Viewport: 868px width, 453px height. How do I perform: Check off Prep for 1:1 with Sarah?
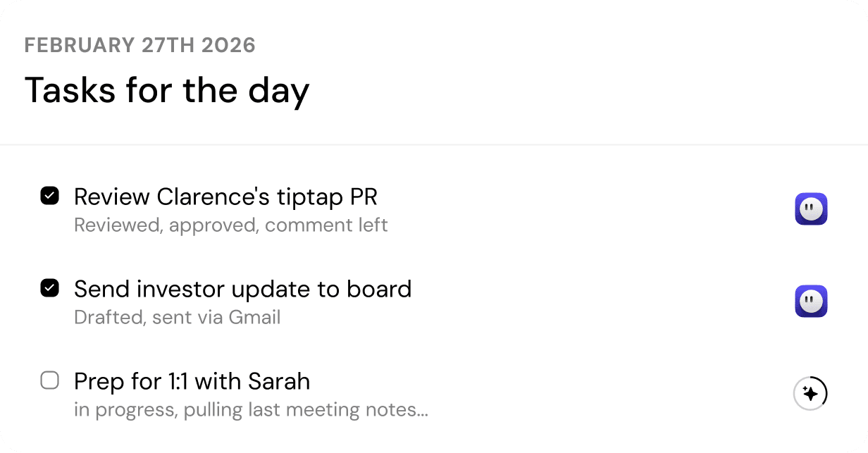click(49, 381)
